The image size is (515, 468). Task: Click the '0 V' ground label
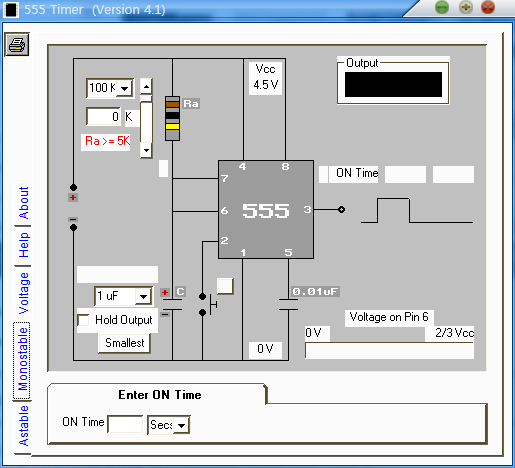[265, 349]
